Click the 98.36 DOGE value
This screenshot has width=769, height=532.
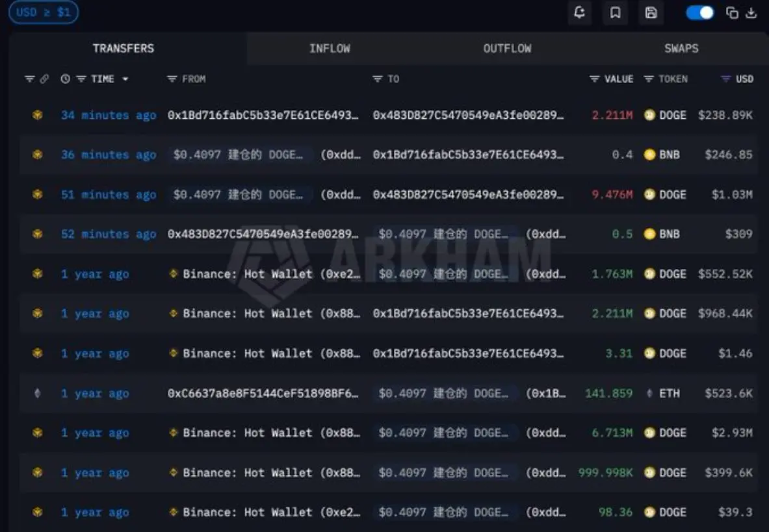coord(616,513)
